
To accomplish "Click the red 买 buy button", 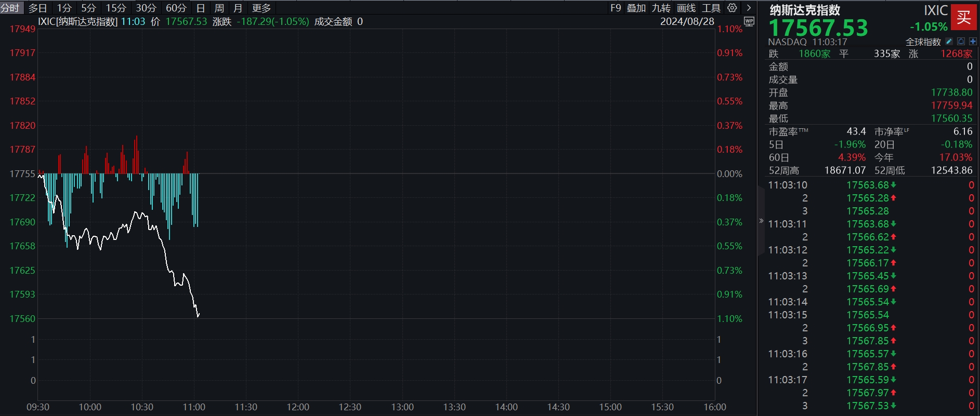I will [x=964, y=17].
